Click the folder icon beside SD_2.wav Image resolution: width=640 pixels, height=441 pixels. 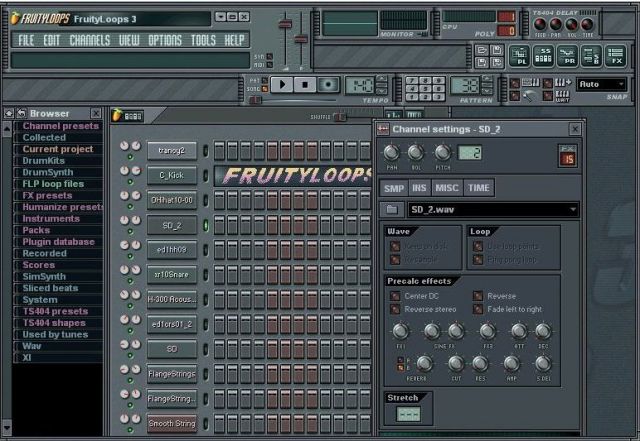(392, 209)
